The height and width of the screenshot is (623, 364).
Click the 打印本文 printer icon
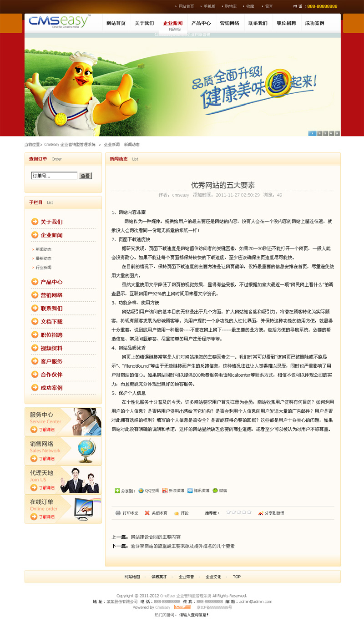tap(118, 513)
